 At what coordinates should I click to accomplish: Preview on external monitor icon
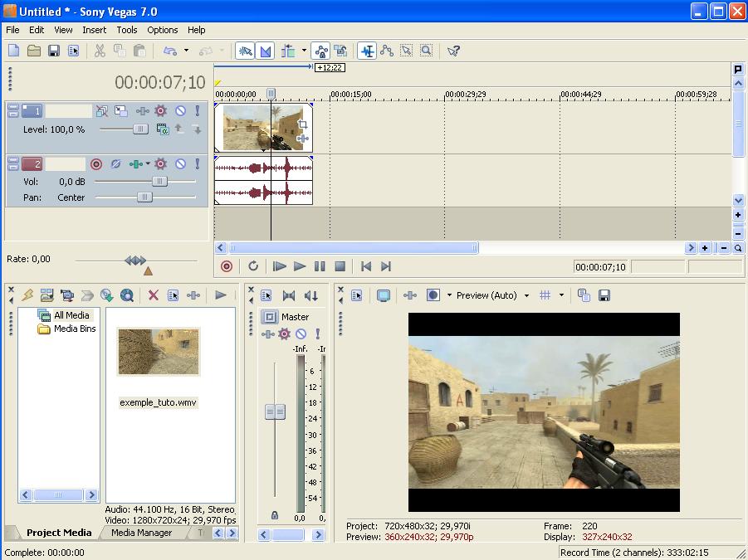384,295
